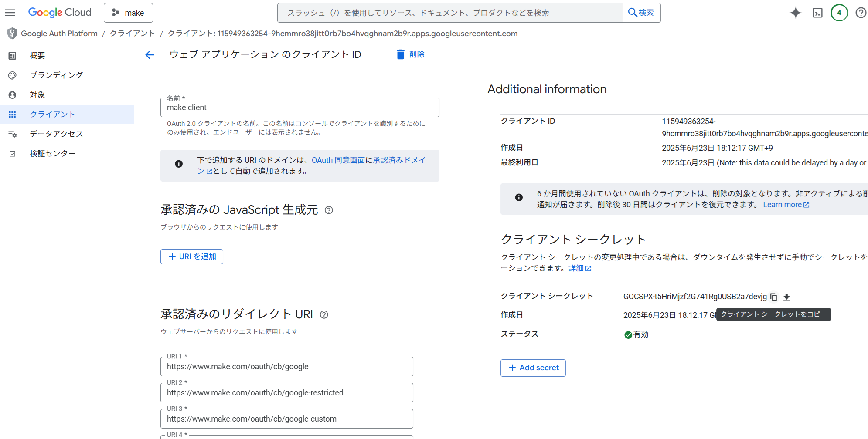Viewport: 868px width, 439px height.
Task: Open ブランディング in sidebar
Action: 67,75
